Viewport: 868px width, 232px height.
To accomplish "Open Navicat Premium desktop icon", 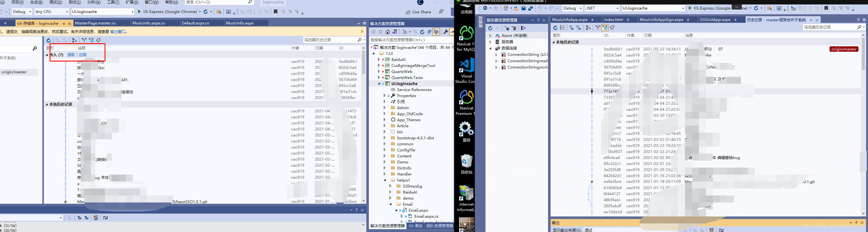I will pos(466,103).
